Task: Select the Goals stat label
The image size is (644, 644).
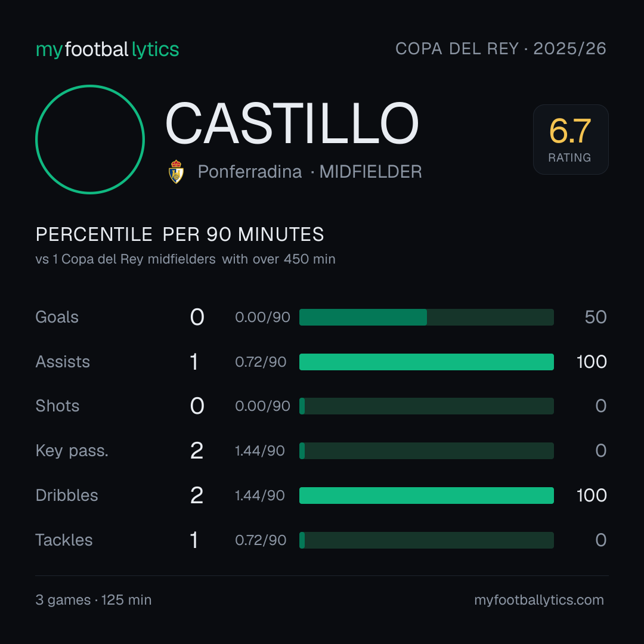Action: coord(57,317)
